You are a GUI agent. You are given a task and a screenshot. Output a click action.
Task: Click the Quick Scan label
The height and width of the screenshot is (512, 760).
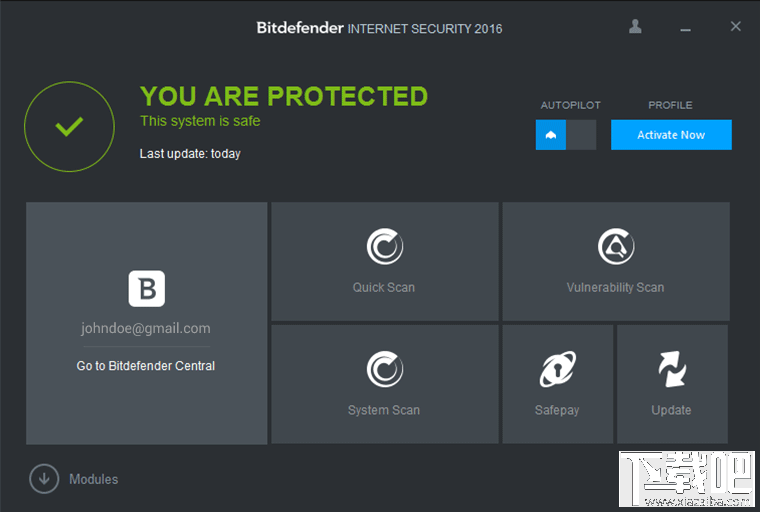point(383,288)
